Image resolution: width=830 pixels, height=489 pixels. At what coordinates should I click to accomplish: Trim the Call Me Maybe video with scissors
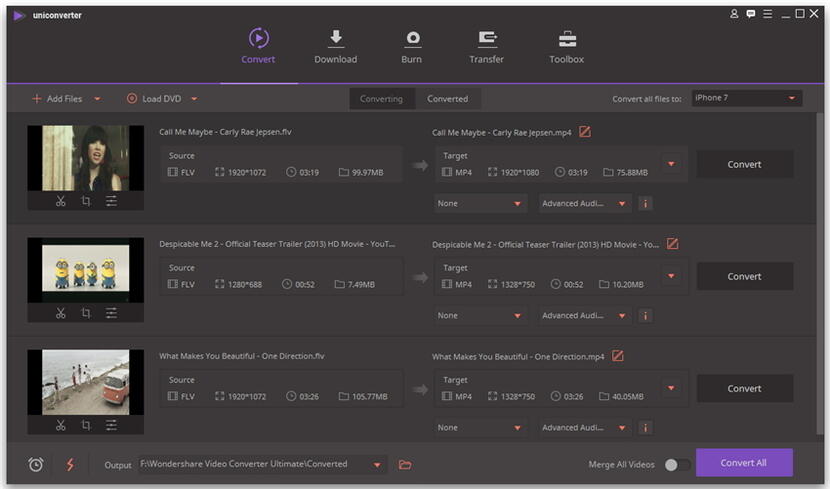click(61, 201)
